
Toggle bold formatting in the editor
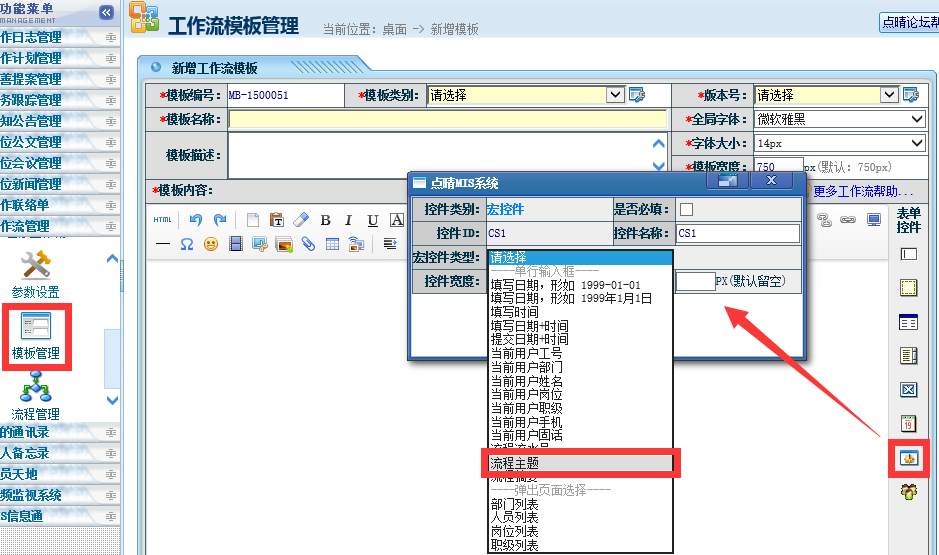tap(325, 220)
